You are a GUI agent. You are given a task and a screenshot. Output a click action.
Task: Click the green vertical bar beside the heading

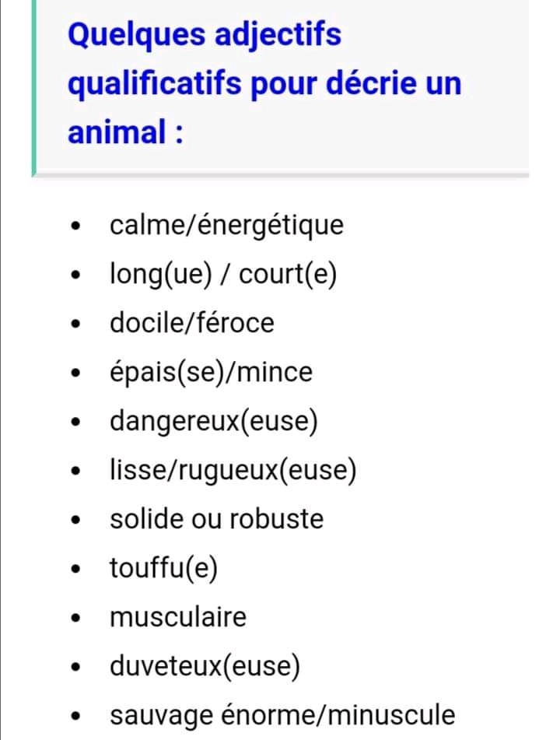(33, 86)
